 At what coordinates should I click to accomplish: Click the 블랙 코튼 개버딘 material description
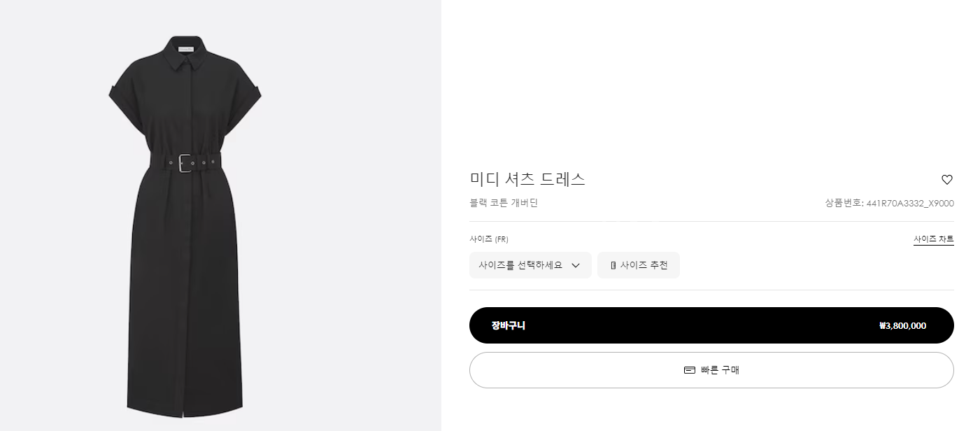504,204
